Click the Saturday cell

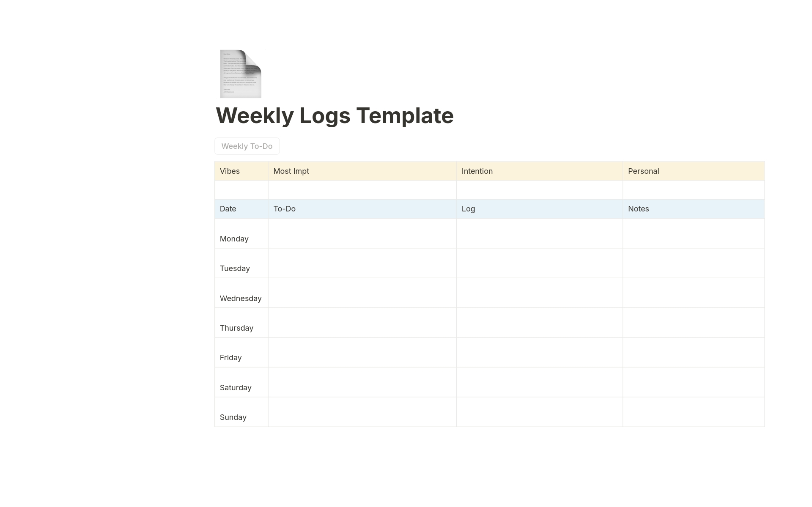click(236, 387)
